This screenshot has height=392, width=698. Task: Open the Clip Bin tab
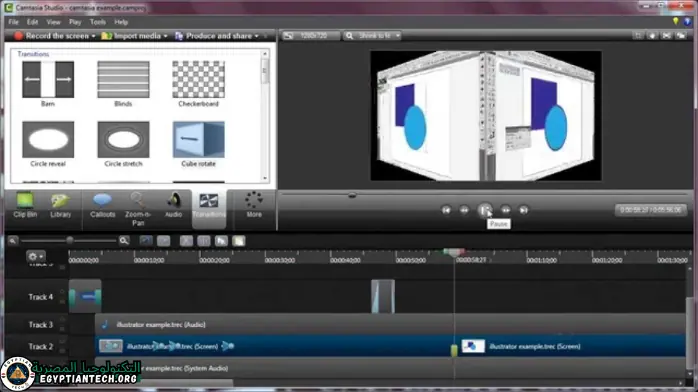tap(25, 205)
